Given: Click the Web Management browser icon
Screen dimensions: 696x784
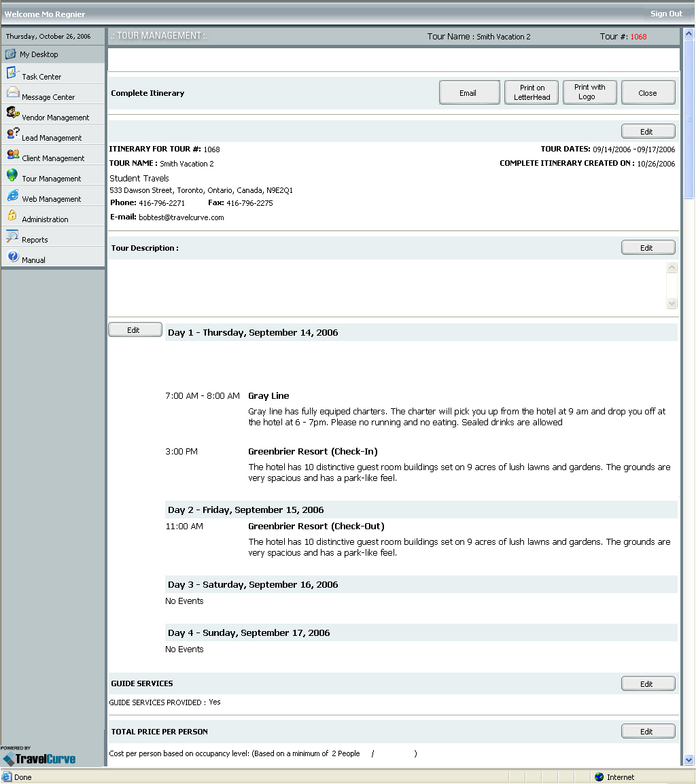Looking at the screenshot, I should [x=13, y=195].
